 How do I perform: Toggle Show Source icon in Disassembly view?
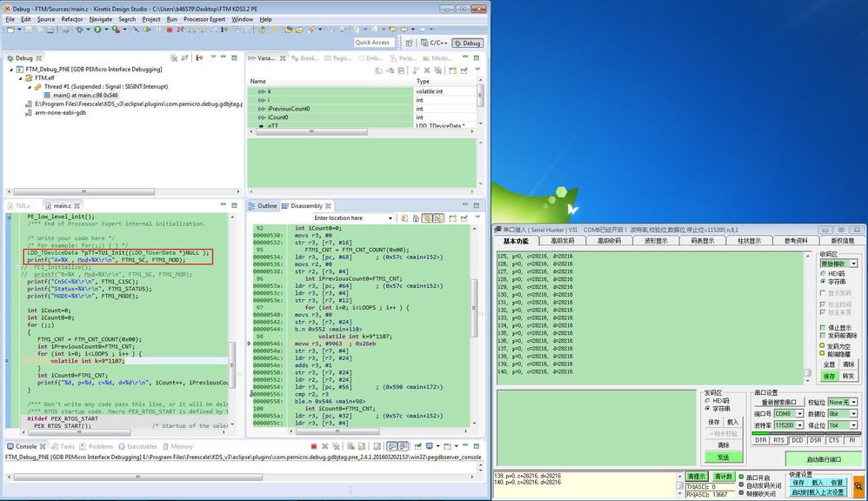437,218
